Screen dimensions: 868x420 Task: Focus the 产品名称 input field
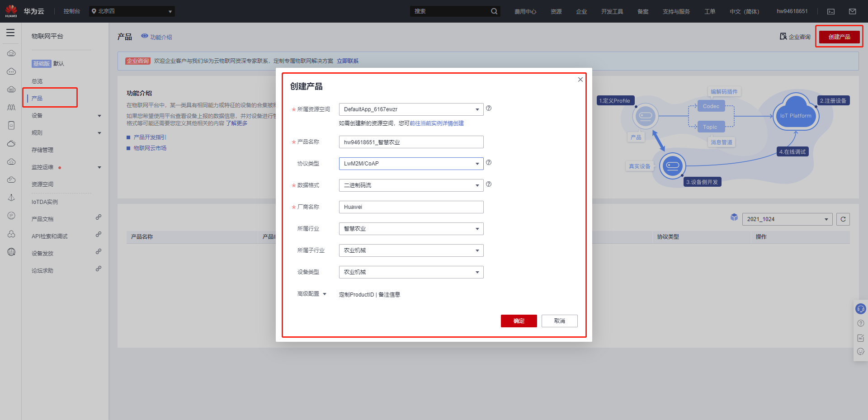click(x=411, y=142)
